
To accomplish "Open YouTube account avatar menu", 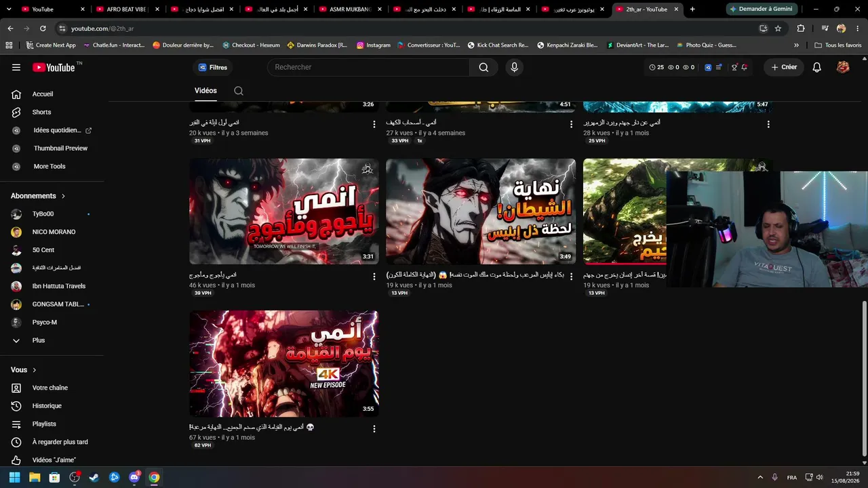I will point(843,67).
